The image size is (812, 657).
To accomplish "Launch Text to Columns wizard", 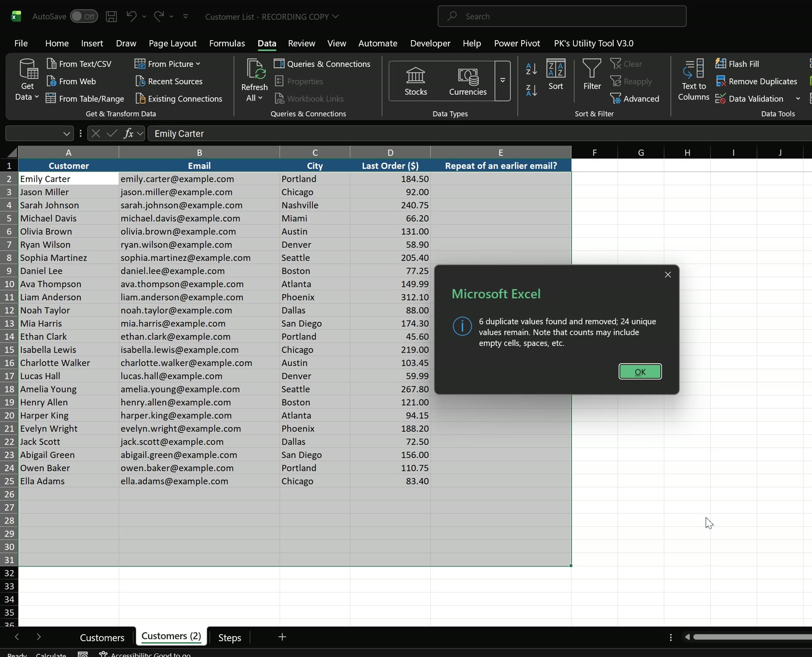I will click(694, 80).
